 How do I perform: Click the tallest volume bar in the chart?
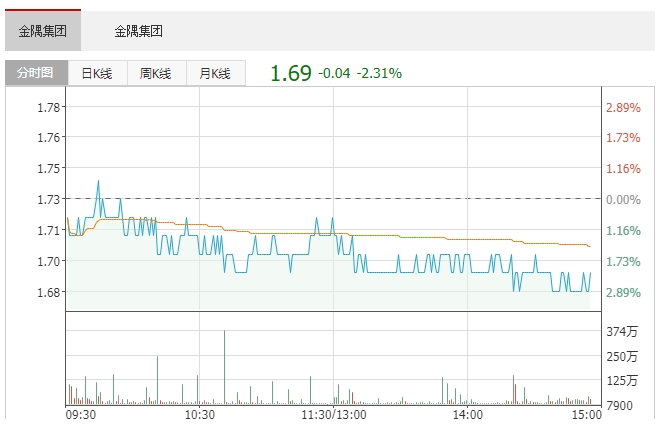point(225,366)
